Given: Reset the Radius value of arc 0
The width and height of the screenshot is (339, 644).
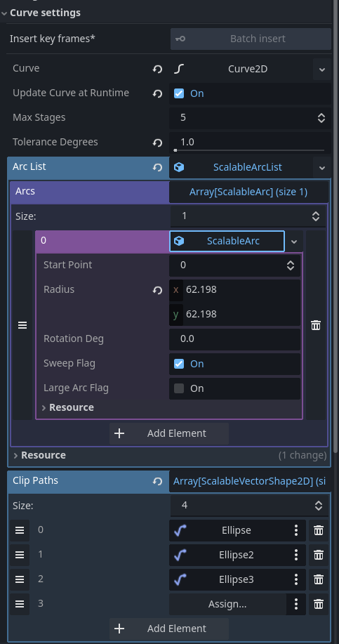Looking at the screenshot, I should [158, 290].
